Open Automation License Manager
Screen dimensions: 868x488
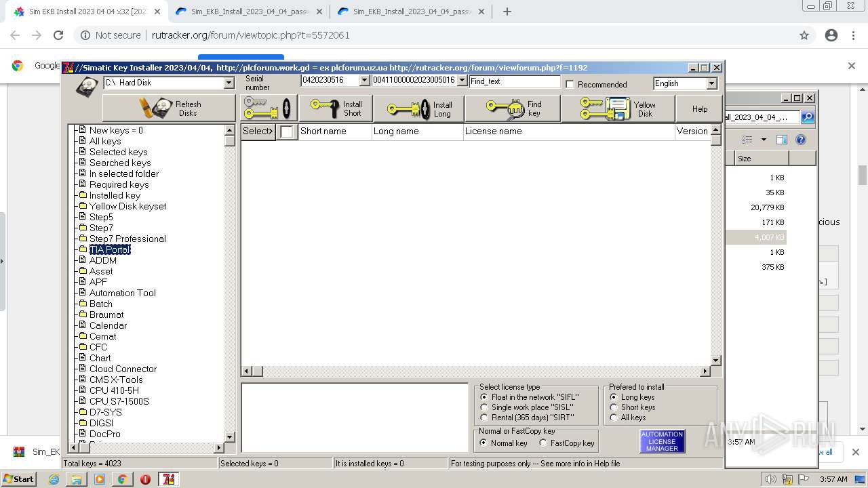(x=662, y=441)
